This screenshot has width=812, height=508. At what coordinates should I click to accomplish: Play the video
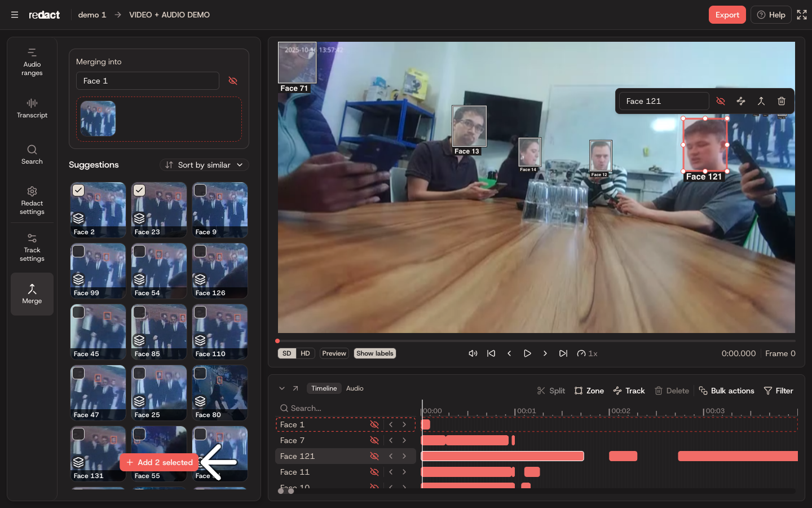pyautogui.click(x=527, y=353)
